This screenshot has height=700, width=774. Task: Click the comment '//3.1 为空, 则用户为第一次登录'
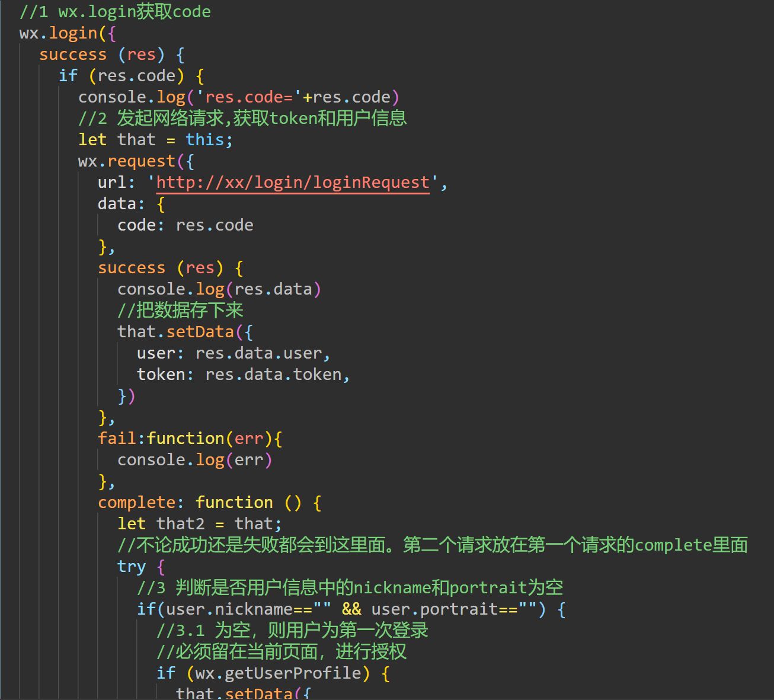click(292, 631)
